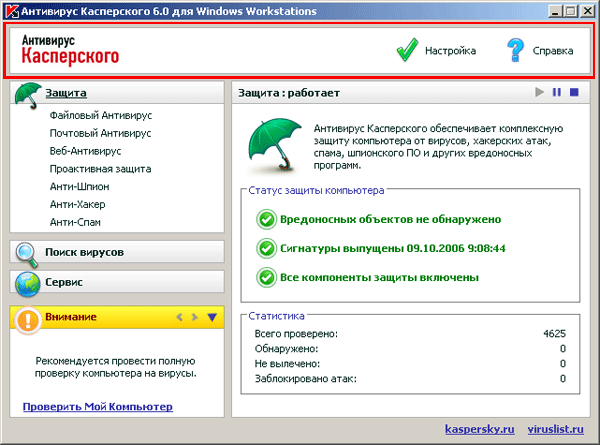Show previous notification with left arrow
The width and height of the screenshot is (600, 445).
coord(179,317)
